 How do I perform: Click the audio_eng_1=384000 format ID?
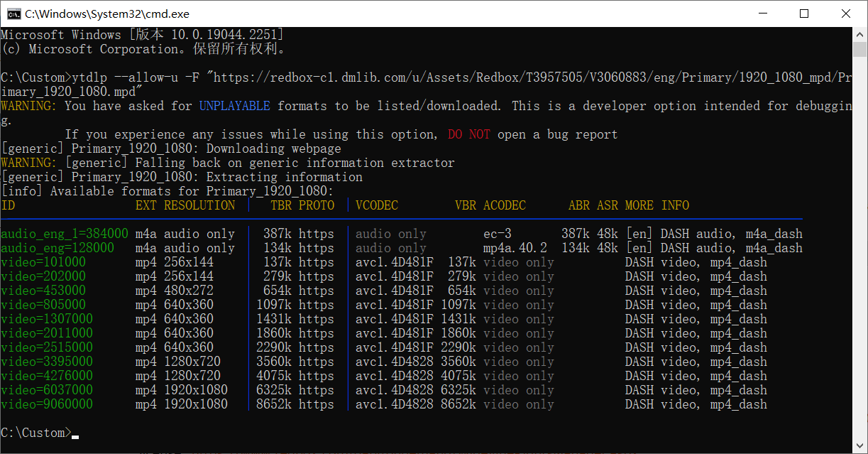pos(65,234)
